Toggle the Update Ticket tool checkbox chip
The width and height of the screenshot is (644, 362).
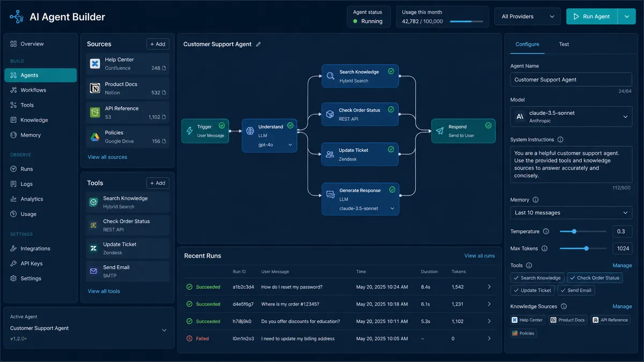click(x=532, y=290)
